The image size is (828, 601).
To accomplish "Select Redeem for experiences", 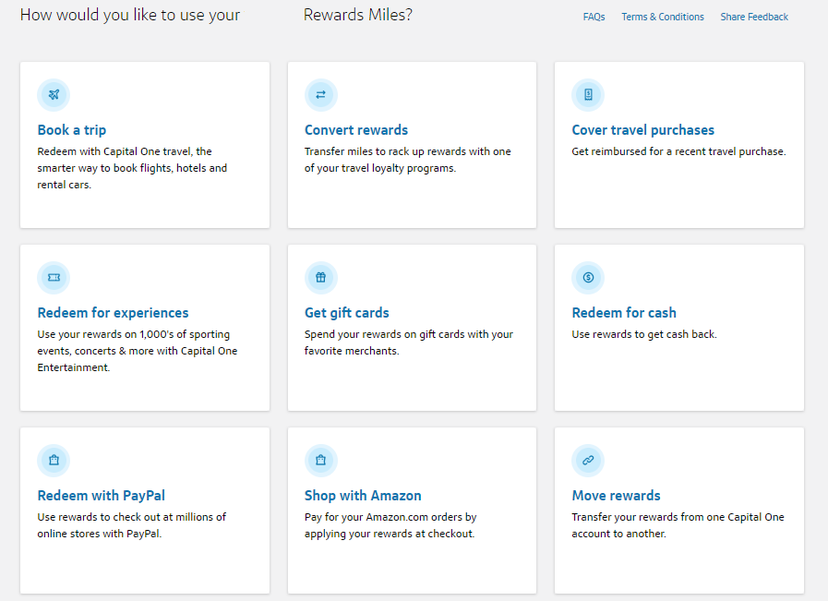I will pos(110,312).
